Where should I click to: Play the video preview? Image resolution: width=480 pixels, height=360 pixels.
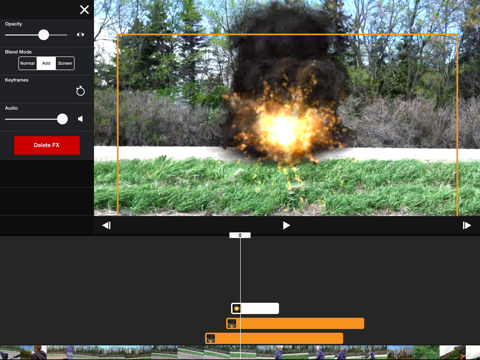click(286, 226)
